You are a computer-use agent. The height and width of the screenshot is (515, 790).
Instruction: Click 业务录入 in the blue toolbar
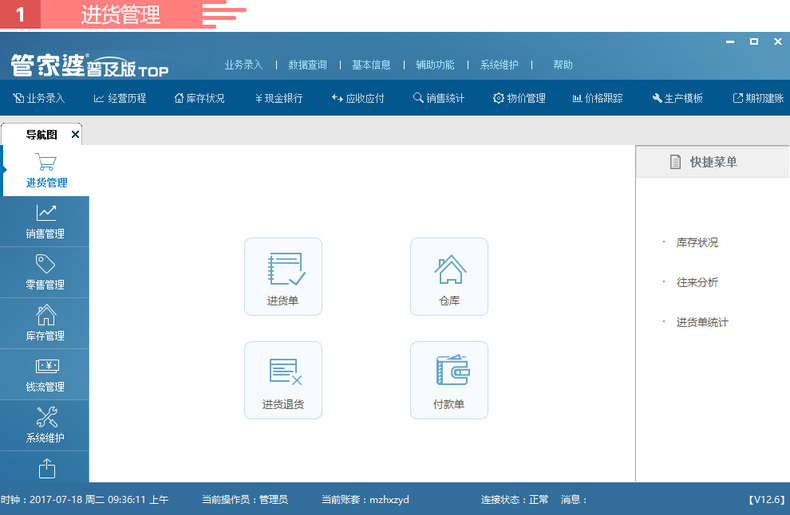pos(39,98)
